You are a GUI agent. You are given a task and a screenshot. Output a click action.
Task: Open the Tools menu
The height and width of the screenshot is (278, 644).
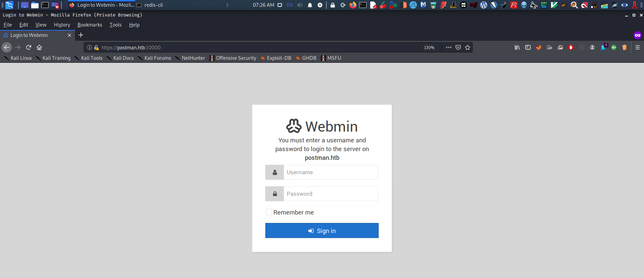116,25
